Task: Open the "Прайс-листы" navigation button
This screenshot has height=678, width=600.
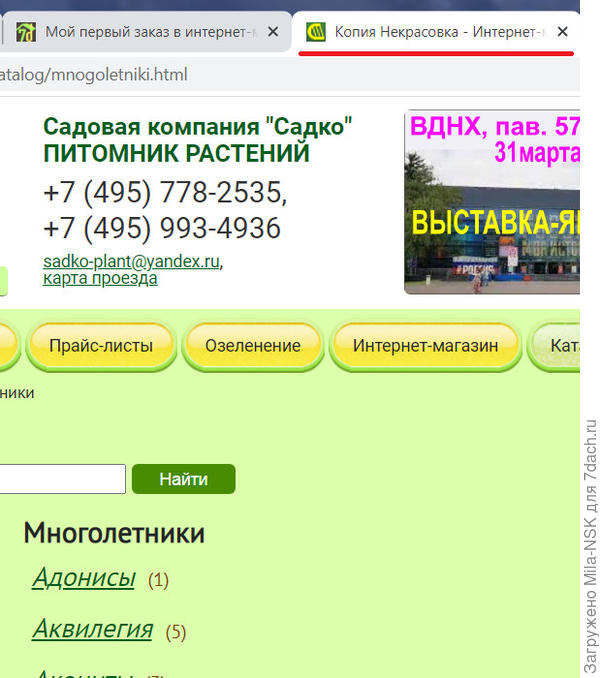Action: 101,346
